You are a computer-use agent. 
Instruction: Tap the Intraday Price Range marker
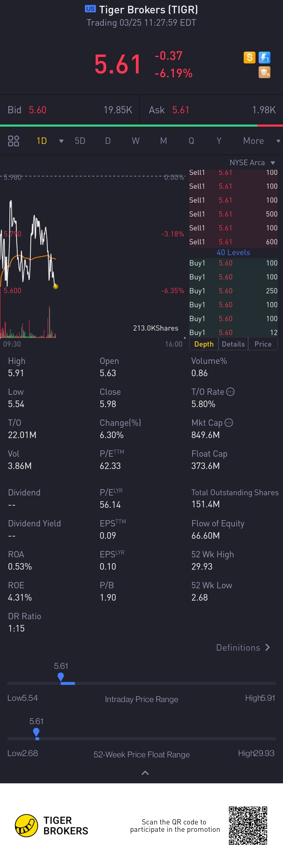(x=61, y=677)
